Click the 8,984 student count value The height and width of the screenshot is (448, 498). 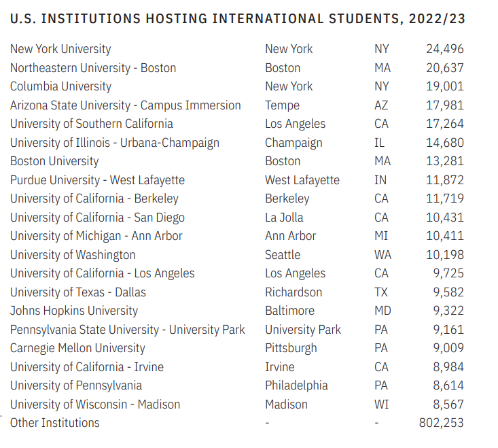pos(448,367)
